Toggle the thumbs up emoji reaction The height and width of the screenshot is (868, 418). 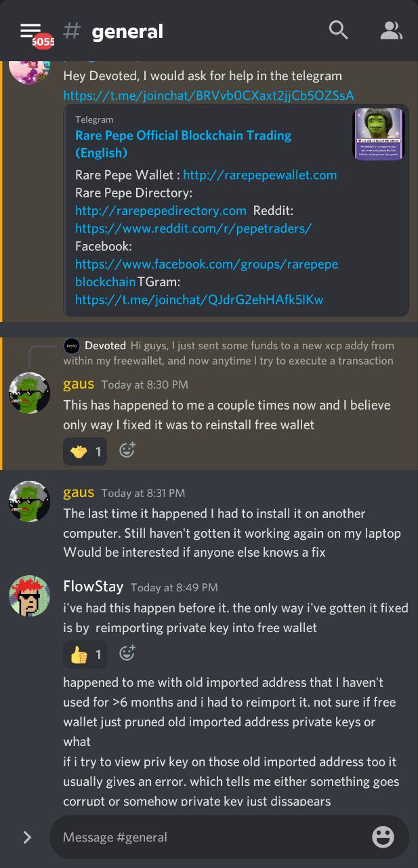point(85,654)
